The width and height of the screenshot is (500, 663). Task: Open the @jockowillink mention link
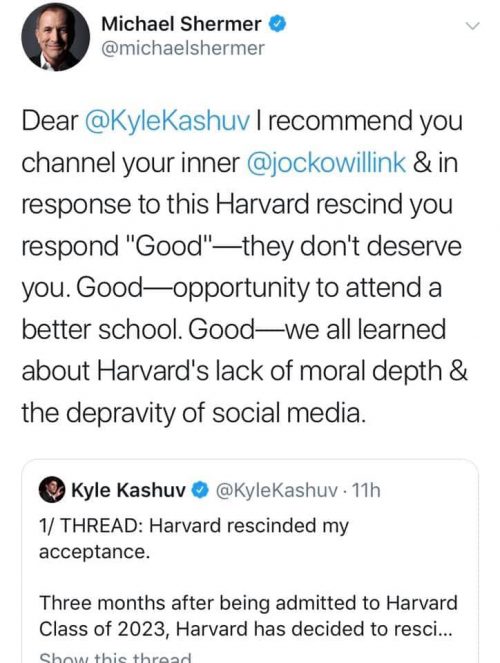[326, 163]
